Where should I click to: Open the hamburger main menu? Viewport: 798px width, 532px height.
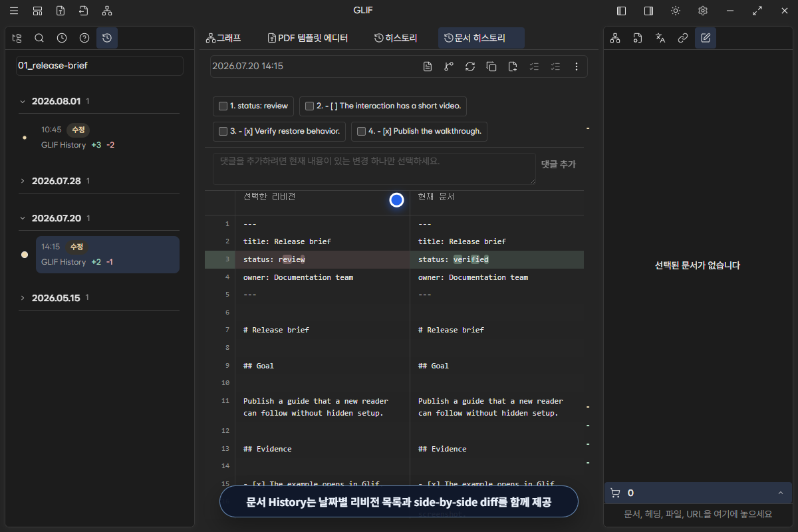(14, 11)
